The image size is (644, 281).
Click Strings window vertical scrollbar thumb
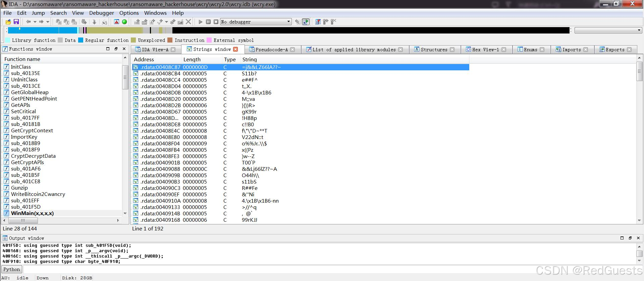click(639, 71)
